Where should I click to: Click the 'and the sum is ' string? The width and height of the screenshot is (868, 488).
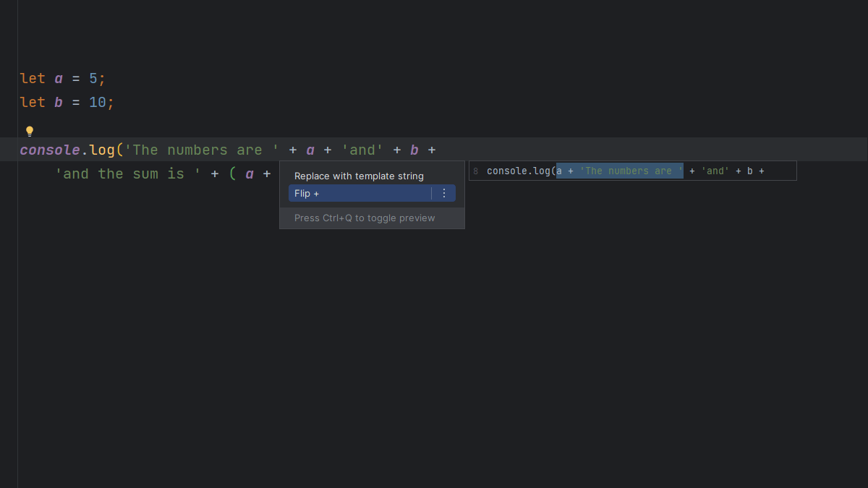(x=128, y=174)
